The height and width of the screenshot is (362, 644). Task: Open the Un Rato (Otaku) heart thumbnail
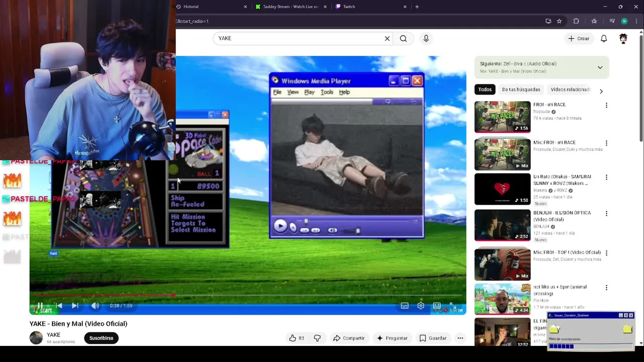(502, 189)
